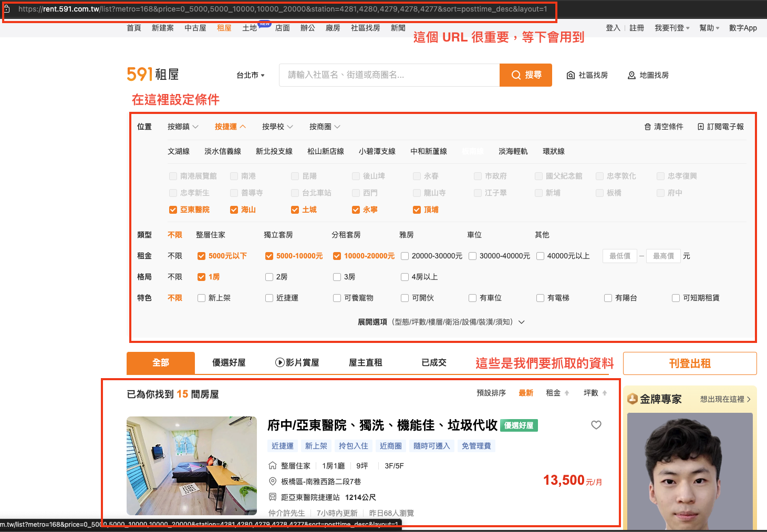
Task: Sort results by 最新
Action: tap(526, 393)
